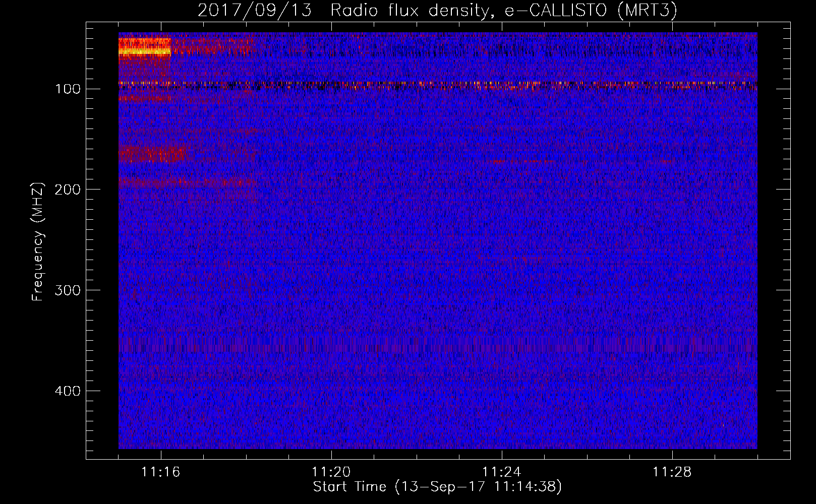Click the 300 frequency tick label
816x504 pixels.
pyautogui.click(x=68, y=290)
